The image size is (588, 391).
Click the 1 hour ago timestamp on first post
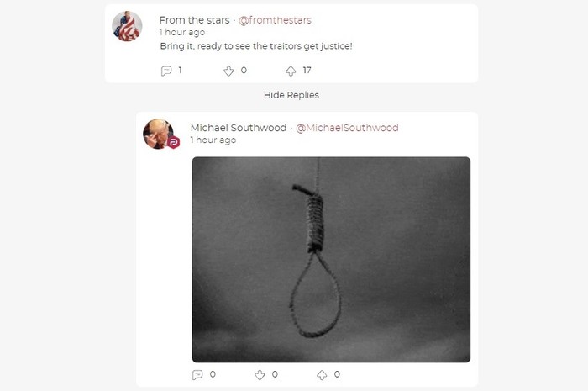point(182,32)
